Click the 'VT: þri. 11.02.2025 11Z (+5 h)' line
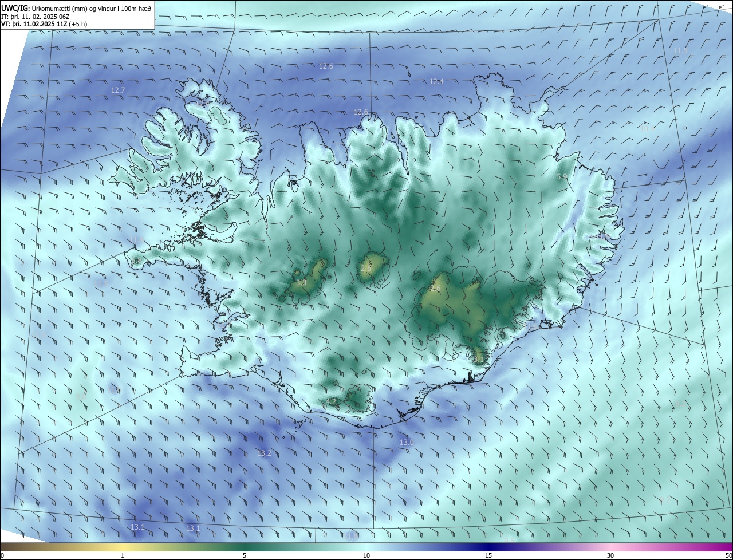 44,24
